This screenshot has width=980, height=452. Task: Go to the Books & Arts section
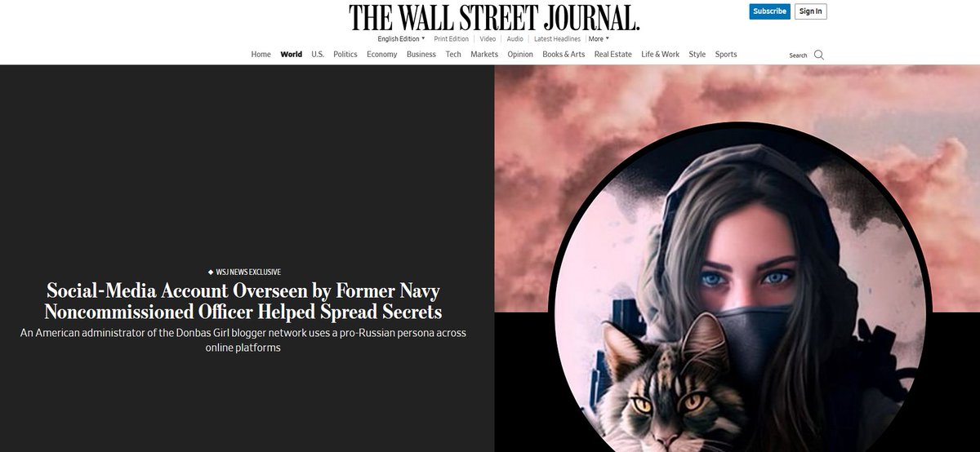[563, 55]
